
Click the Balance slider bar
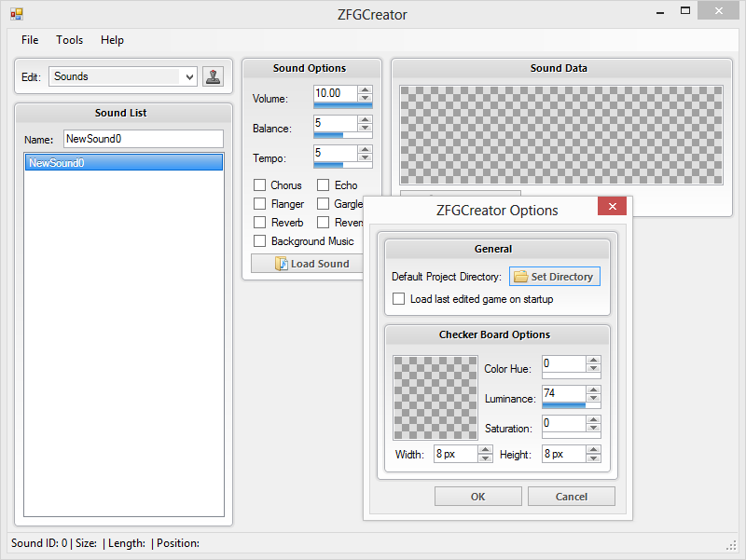pyautogui.click(x=343, y=135)
